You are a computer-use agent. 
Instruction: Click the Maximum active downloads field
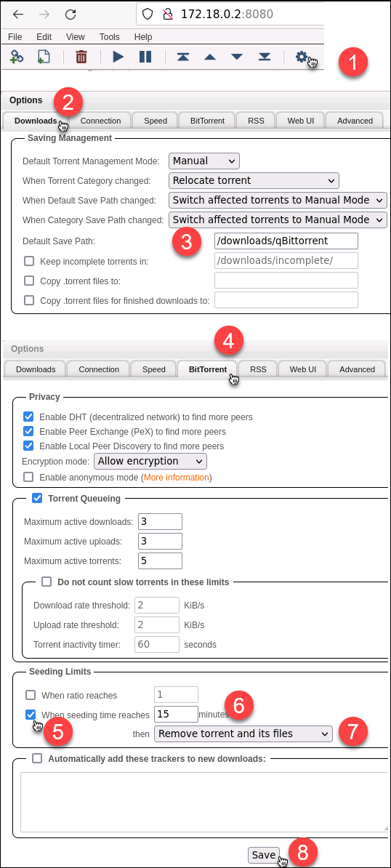[160, 521]
